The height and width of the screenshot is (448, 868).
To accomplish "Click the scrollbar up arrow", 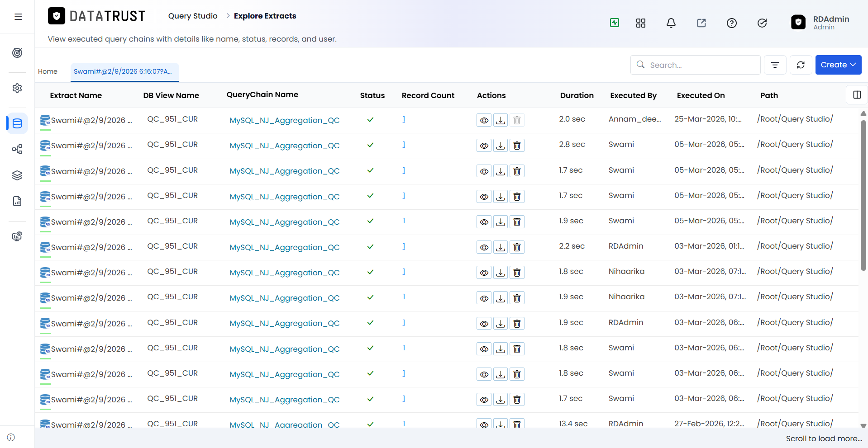I will coord(863,113).
